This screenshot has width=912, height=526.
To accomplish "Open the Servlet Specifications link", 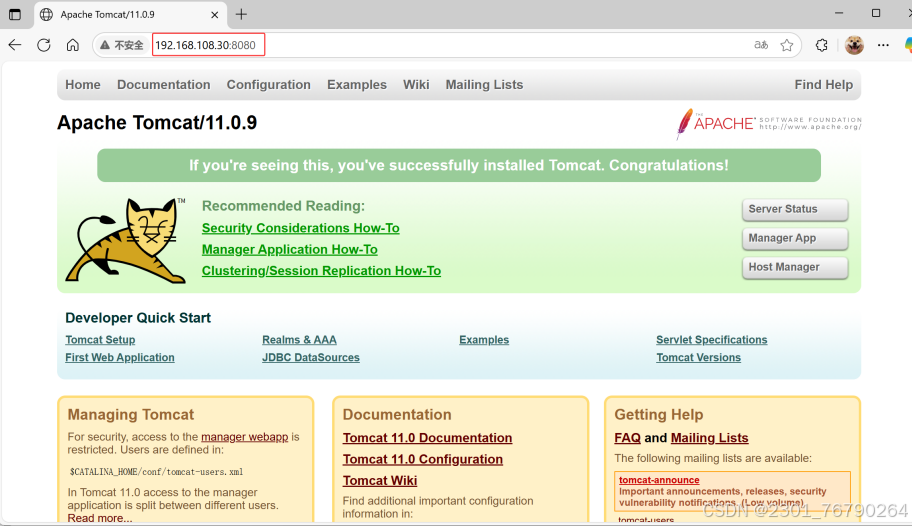I will click(711, 340).
